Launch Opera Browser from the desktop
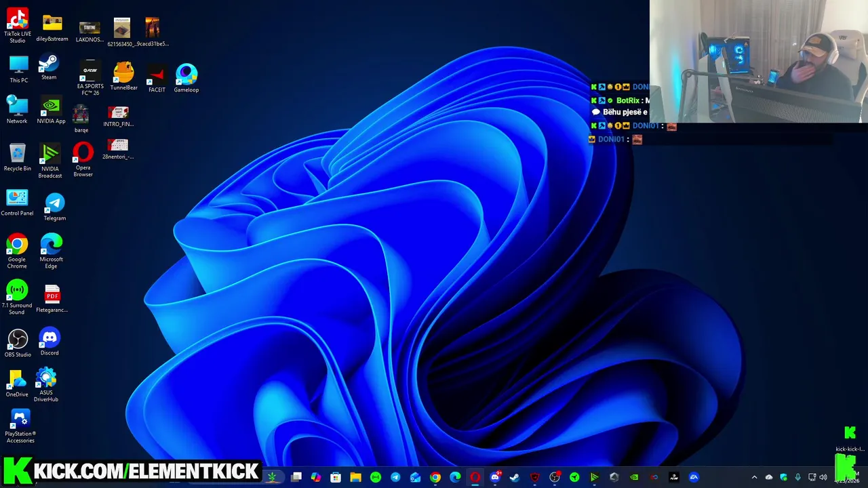Viewport: 868px width, 488px height. (x=83, y=159)
